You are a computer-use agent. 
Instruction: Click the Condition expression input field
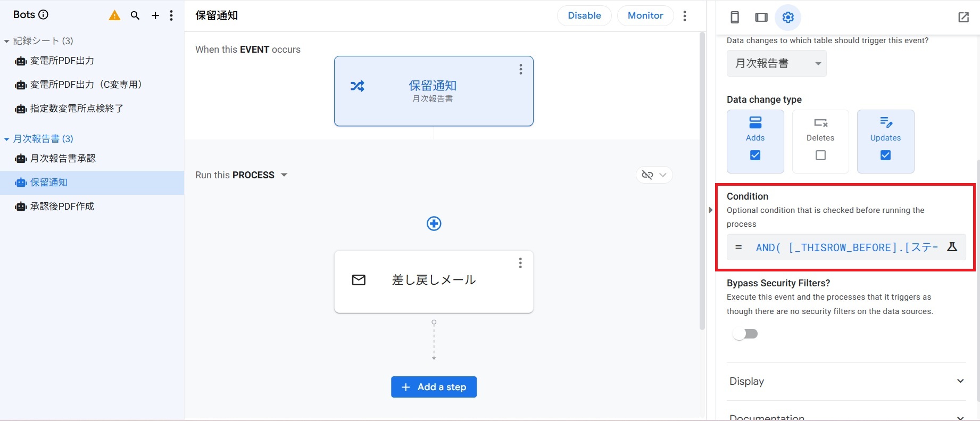coord(846,247)
